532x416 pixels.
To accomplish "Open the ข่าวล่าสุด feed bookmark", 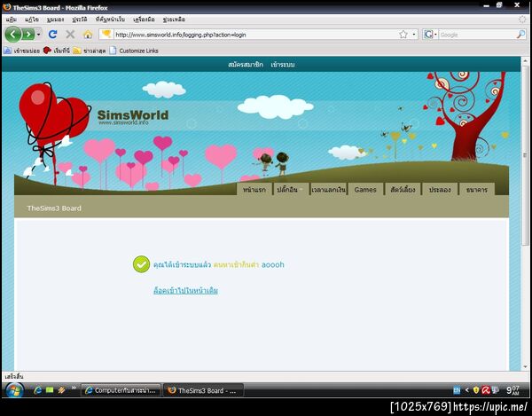I will point(90,51).
